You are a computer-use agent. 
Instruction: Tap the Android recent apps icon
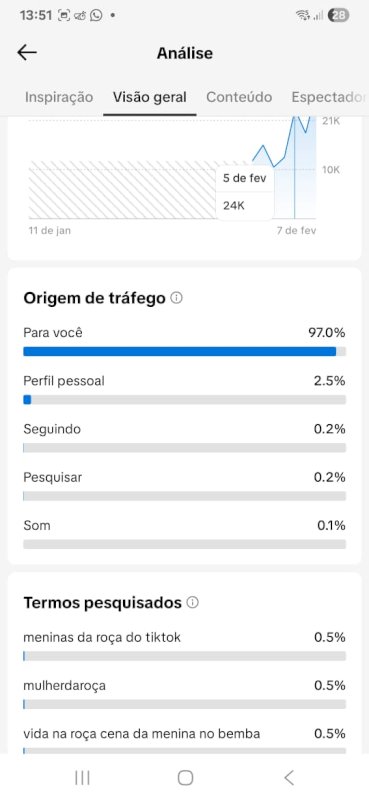(x=82, y=778)
